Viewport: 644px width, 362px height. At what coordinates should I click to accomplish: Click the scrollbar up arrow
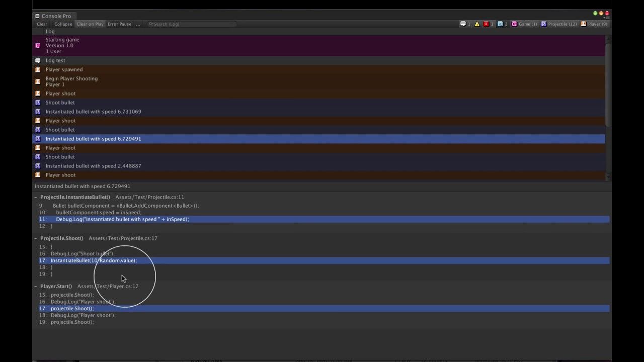click(608, 39)
